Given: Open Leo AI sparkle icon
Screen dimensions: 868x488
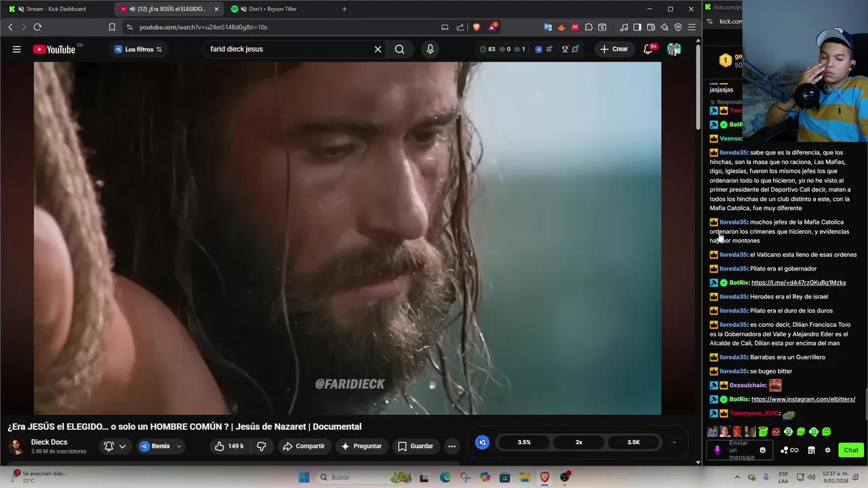Looking at the screenshot, I should pos(665,27).
